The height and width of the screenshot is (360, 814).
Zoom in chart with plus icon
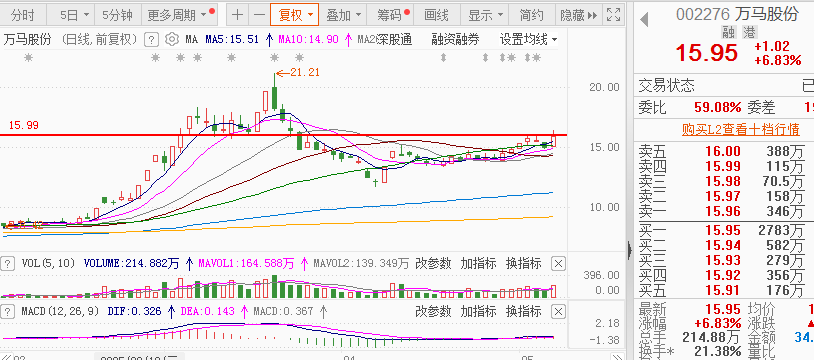coord(237,15)
